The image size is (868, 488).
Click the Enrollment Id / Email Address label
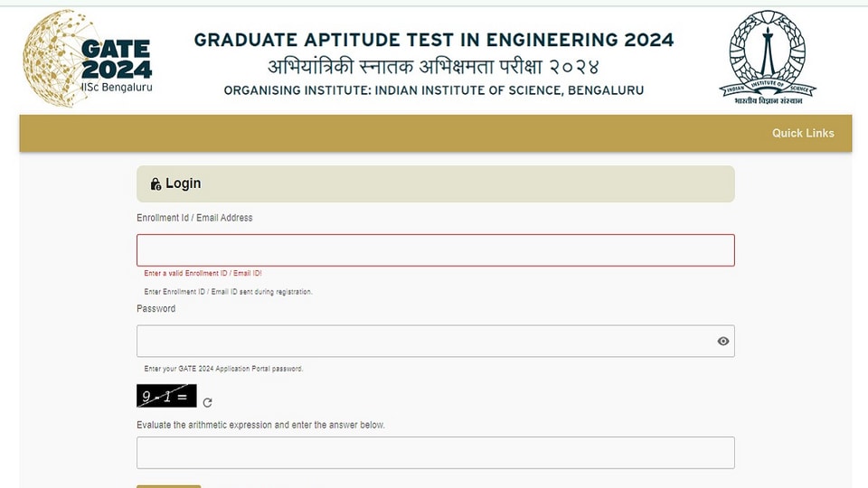coord(194,218)
